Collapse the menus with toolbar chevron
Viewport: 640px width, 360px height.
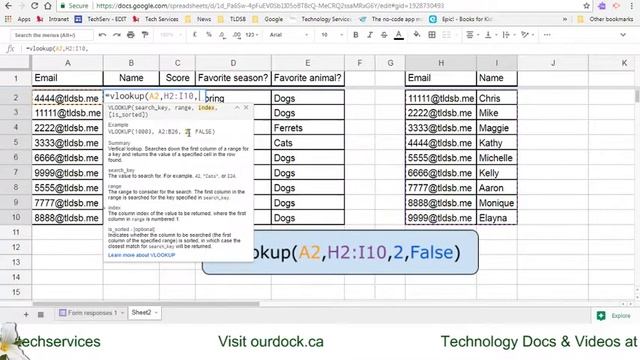click(x=623, y=35)
